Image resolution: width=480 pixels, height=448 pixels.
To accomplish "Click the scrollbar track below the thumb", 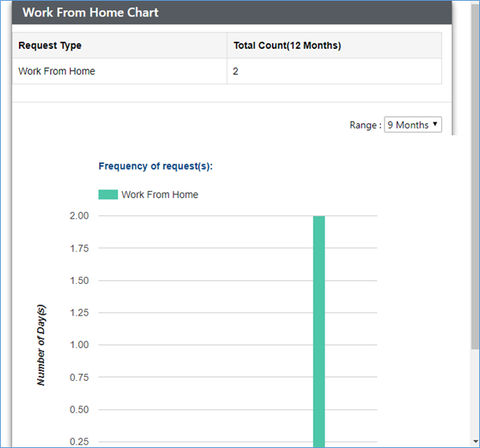I will (x=475, y=394).
